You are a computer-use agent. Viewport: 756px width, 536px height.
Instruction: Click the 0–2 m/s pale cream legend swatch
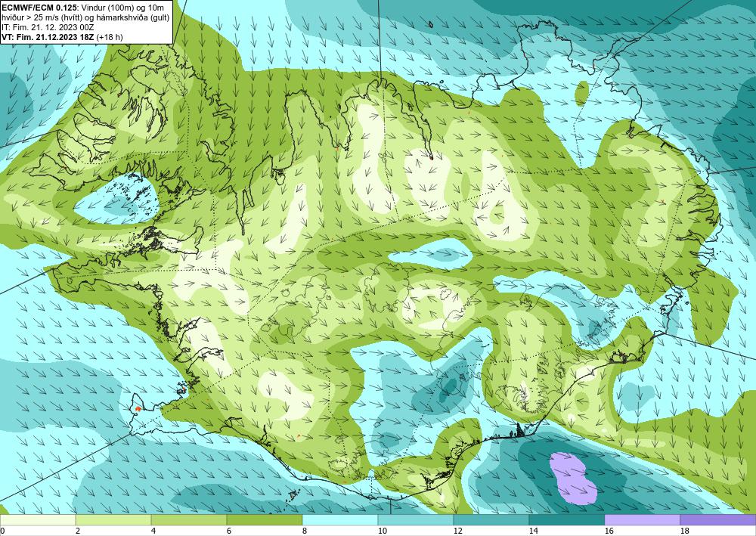(x=38, y=519)
